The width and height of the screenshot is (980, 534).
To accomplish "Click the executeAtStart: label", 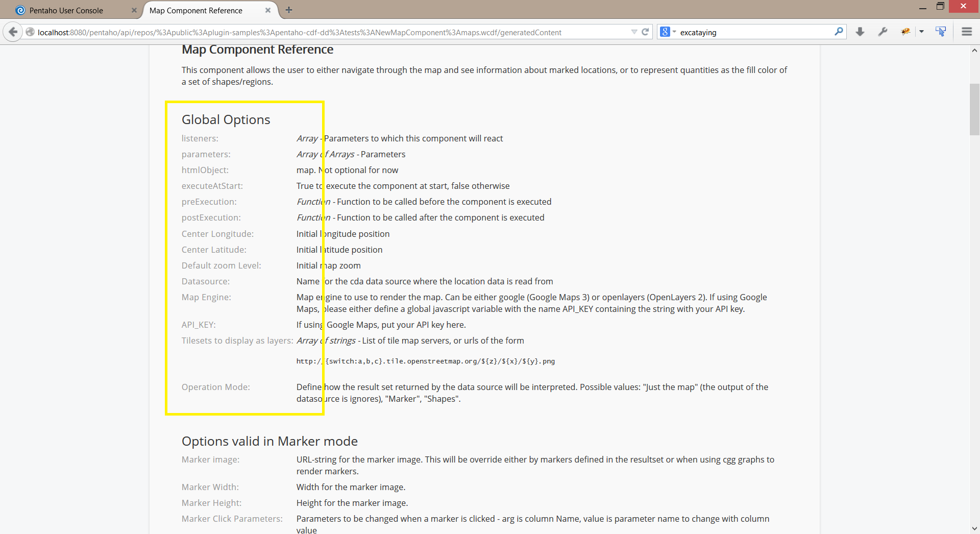I will click(x=212, y=186).
